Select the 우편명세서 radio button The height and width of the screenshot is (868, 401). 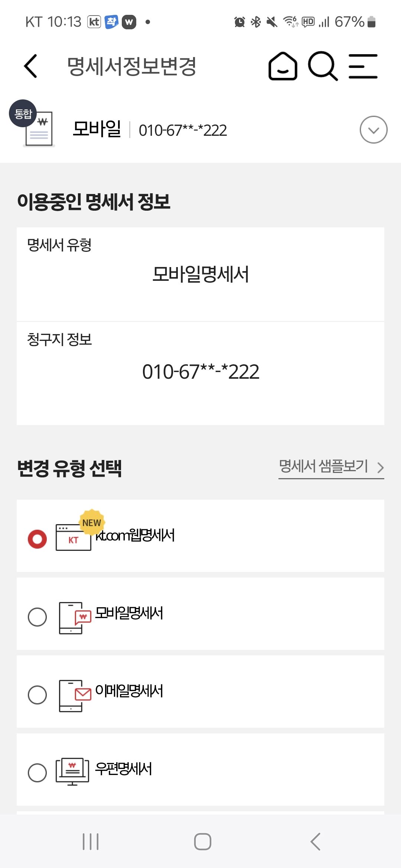(x=37, y=773)
